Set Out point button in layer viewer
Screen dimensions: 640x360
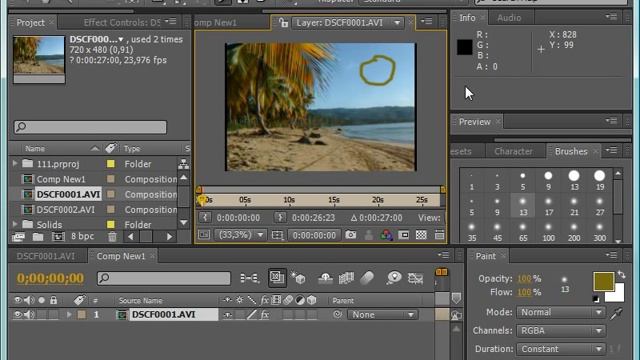pyautogui.click(x=280, y=218)
